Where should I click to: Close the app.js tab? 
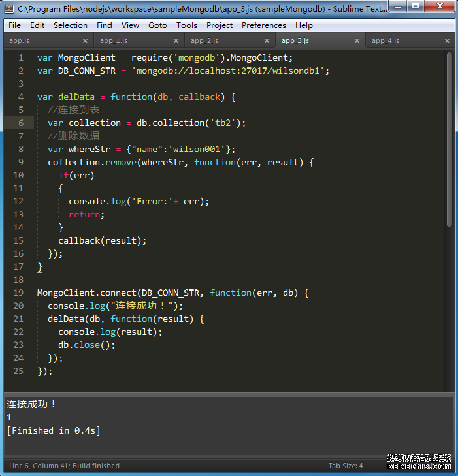click(x=84, y=40)
